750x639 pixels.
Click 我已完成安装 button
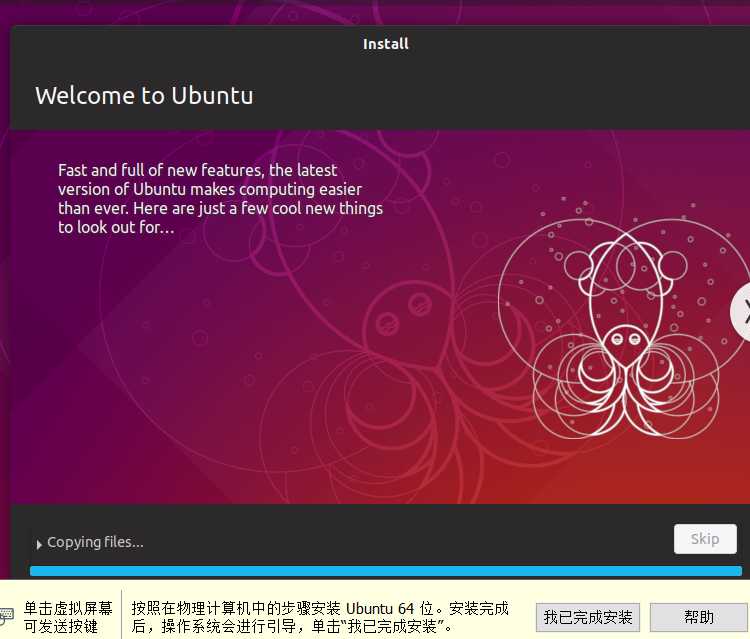click(x=588, y=617)
